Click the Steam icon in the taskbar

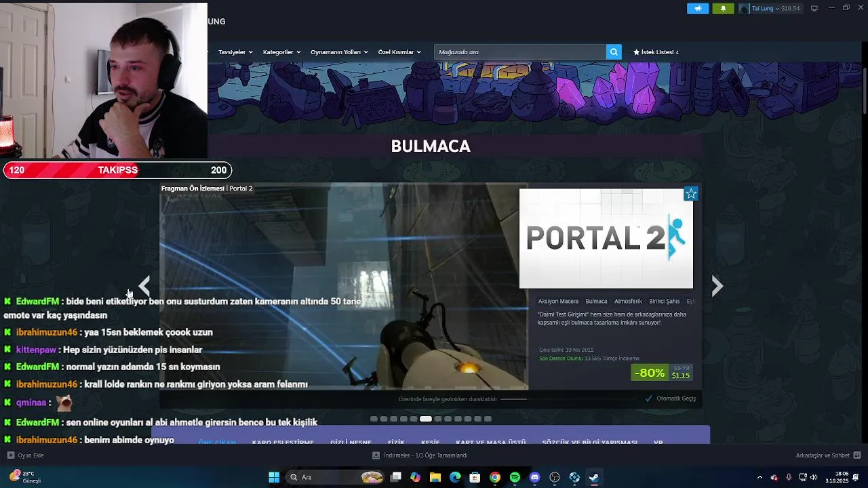click(594, 477)
